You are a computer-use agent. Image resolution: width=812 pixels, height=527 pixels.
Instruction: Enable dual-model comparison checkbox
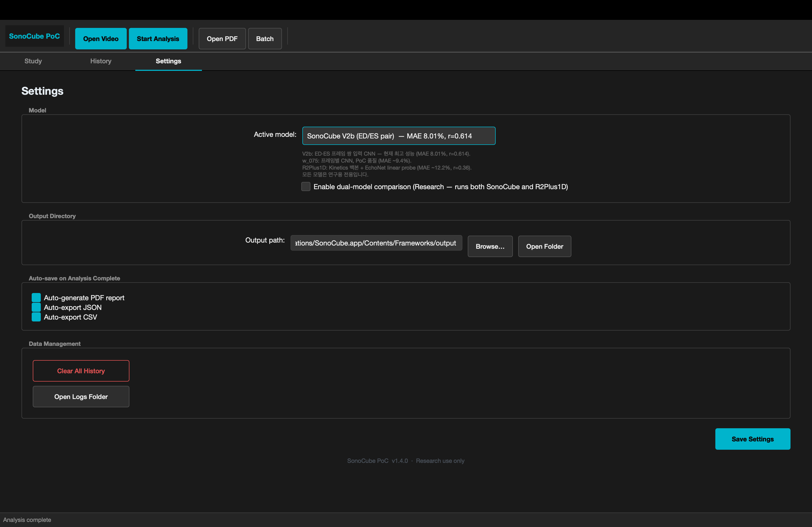pos(306,186)
